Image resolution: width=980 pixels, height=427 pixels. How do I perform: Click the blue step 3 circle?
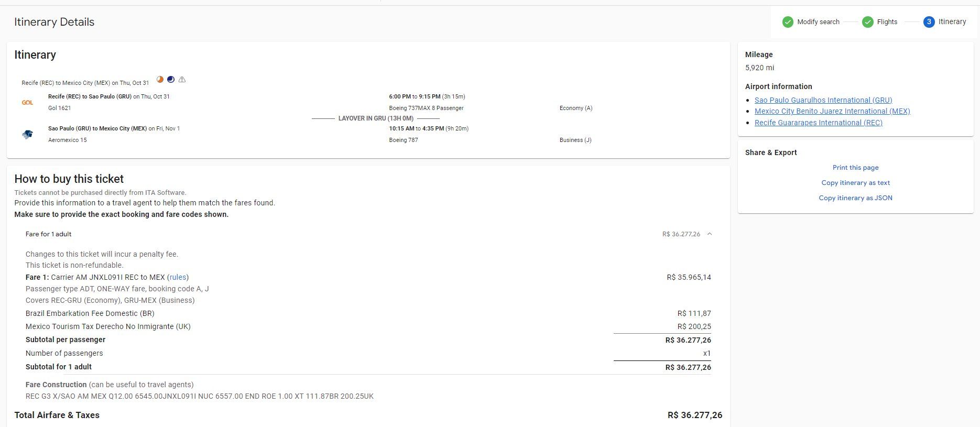pos(929,22)
